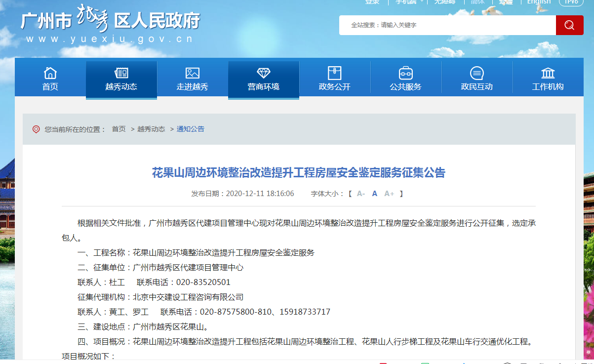Open 公共服务 briefcase icon section
Screen dimensions: 594x364
(405, 74)
